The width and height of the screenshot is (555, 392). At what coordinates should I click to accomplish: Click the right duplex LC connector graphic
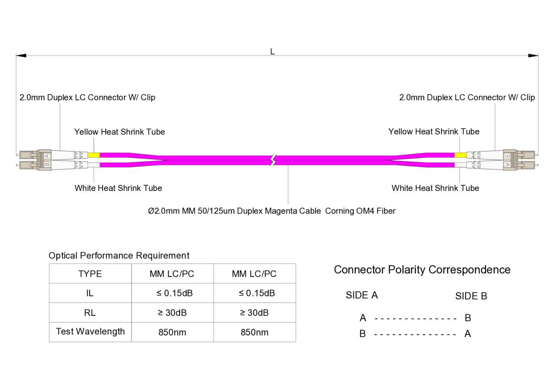click(x=510, y=160)
